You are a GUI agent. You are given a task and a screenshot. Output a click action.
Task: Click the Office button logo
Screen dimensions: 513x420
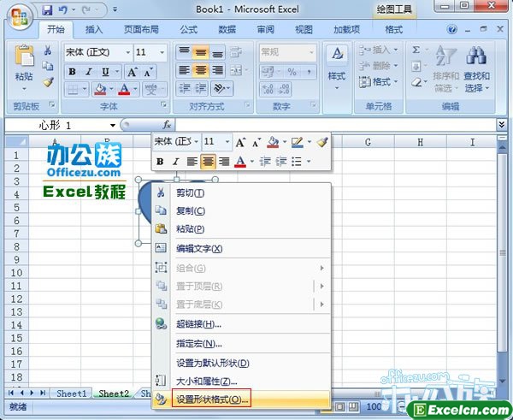20,16
